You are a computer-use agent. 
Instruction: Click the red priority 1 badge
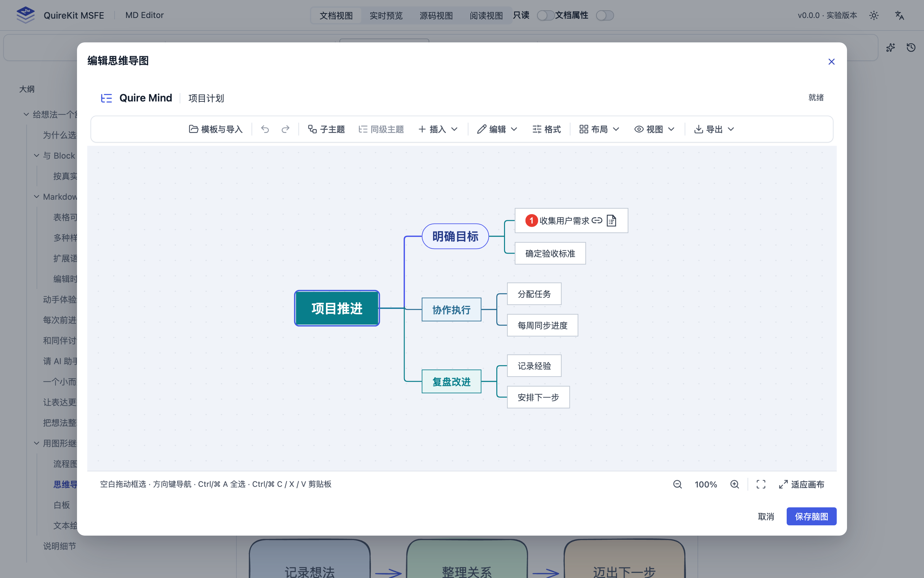[531, 221]
